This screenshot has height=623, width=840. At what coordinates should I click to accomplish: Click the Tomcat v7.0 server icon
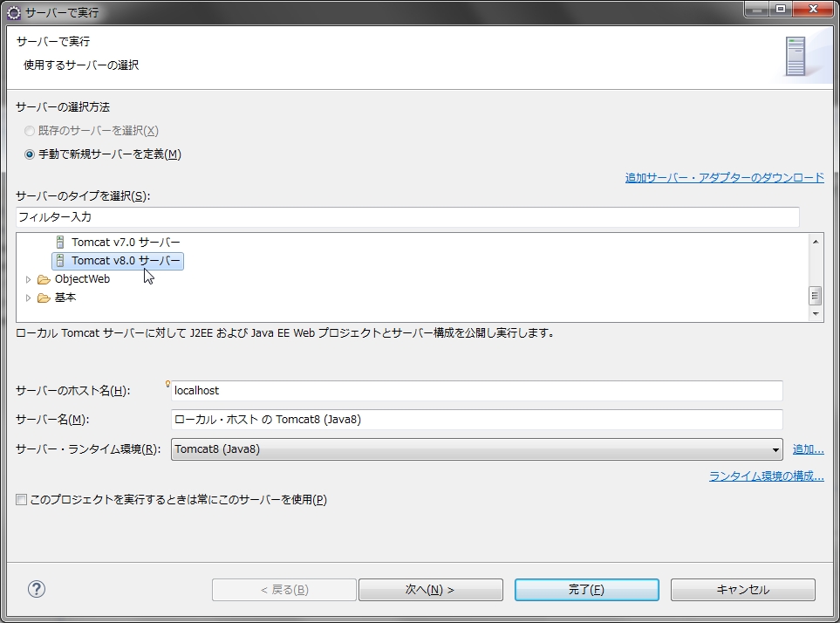[x=60, y=242]
